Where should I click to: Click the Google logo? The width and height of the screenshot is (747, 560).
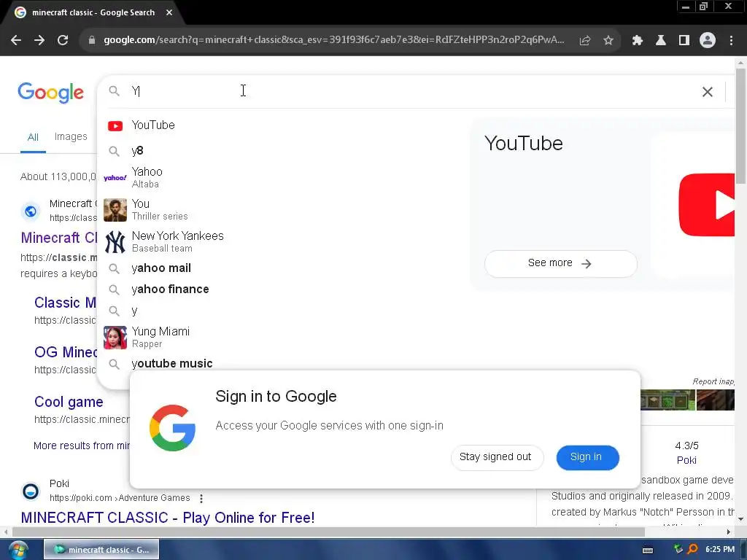[x=51, y=93]
